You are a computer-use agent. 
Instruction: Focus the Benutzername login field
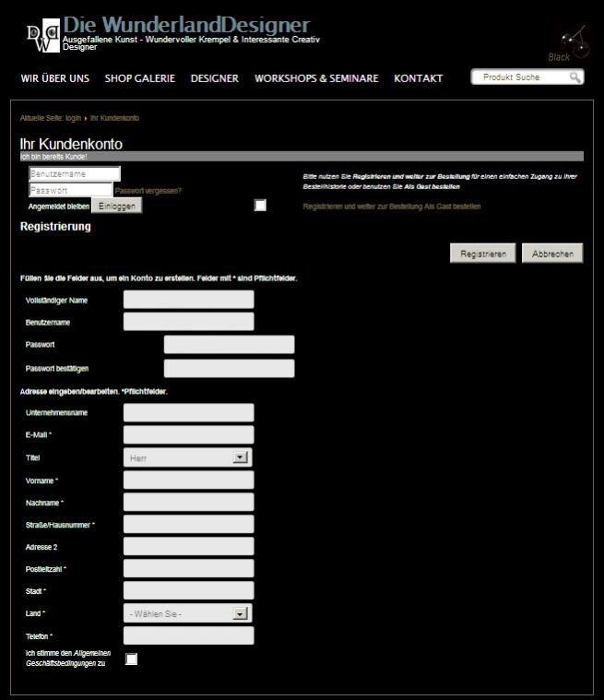click(74, 173)
